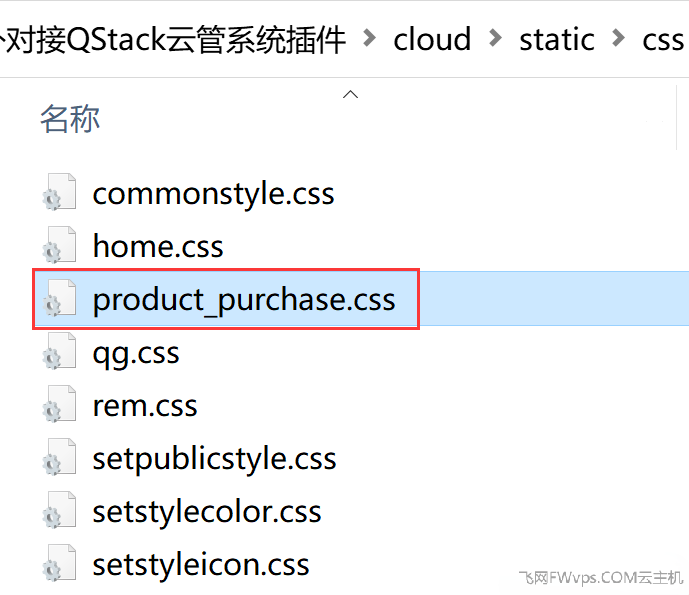Click the product_purchase.css file icon
689x595 pixels.
(59, 298)
